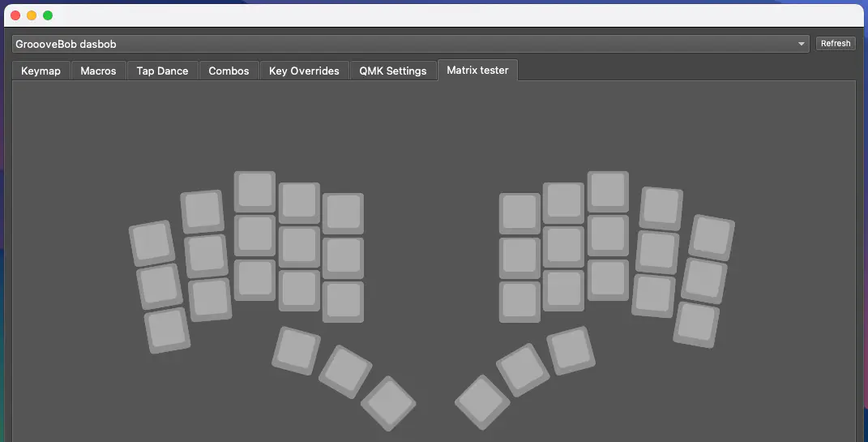Click the left half's middle thumb key
868x442 pixels.
(345, 371)
